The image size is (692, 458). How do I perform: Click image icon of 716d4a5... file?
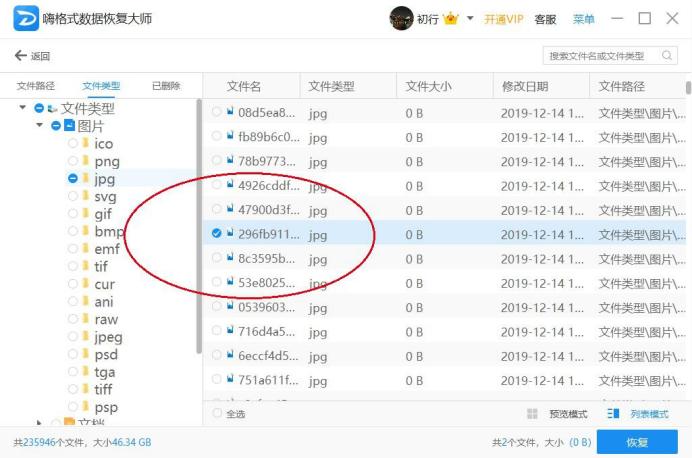(230, 330)
